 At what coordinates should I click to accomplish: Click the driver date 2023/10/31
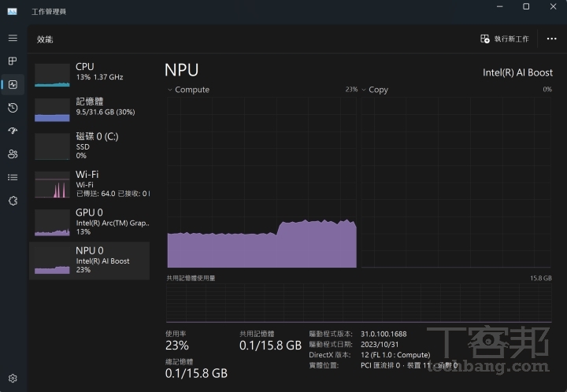pos(380,344)
